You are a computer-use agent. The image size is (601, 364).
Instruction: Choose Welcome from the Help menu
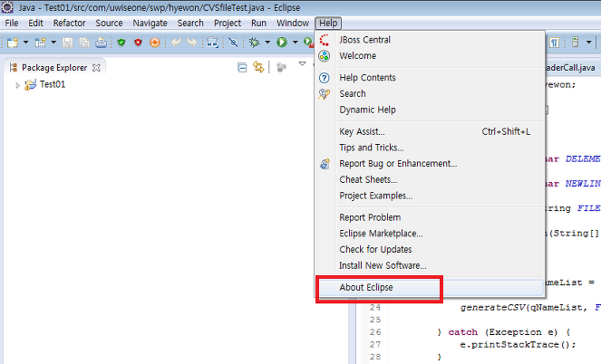pos(430,56)
